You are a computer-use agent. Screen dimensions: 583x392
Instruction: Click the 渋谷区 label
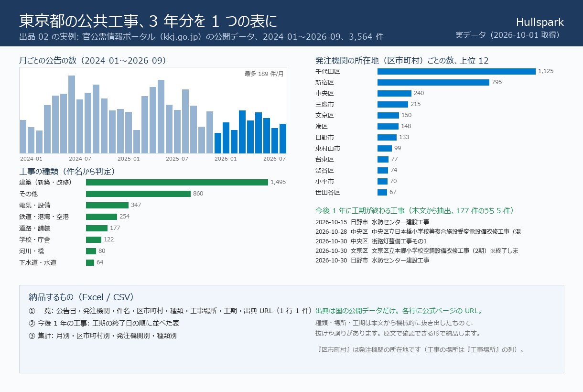click(325, 170)
